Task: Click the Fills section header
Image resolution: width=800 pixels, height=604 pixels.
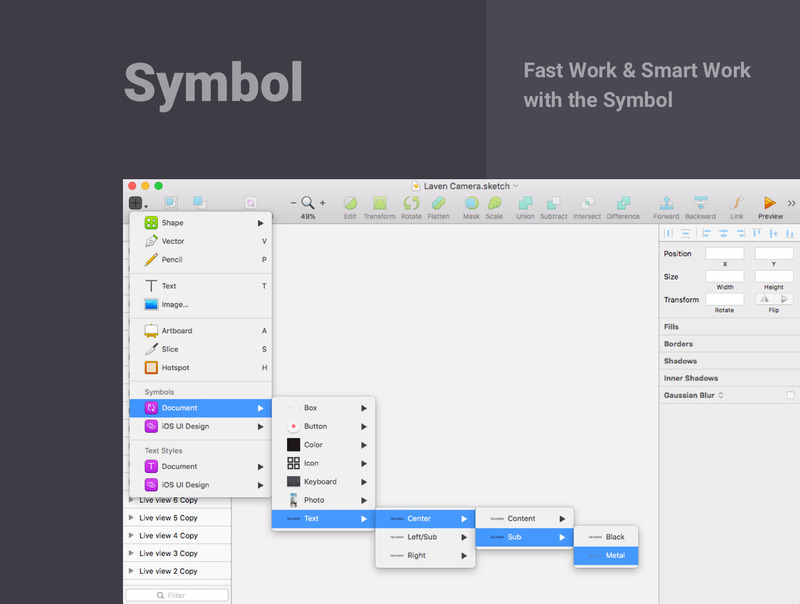Action: point(730,327)
